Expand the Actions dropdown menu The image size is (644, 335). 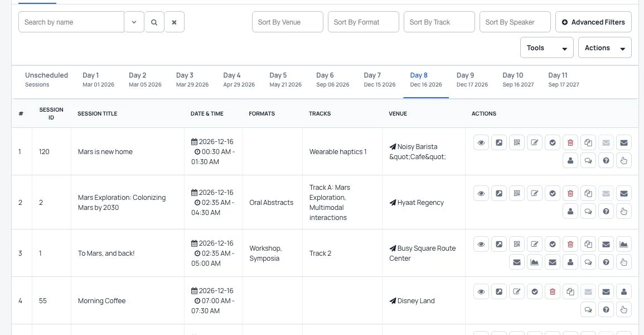point(604,47)
